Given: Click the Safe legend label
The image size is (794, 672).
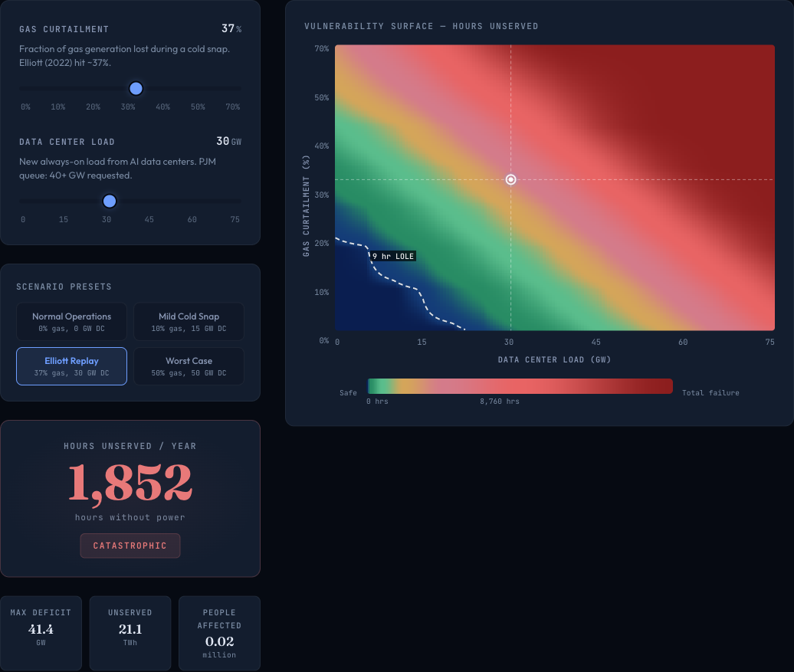Looking at the screenshot, I should click(x=348, y=392).
